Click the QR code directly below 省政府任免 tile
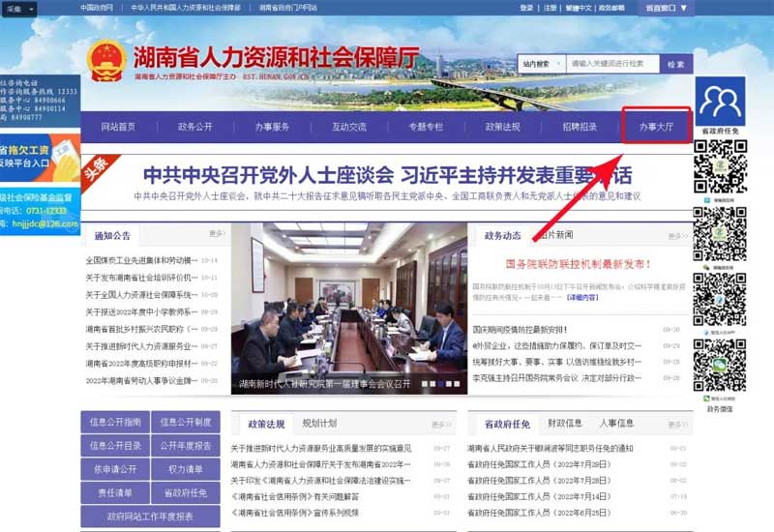The height and width of the screenshot is (532, 774). click(x=720, y=166)
